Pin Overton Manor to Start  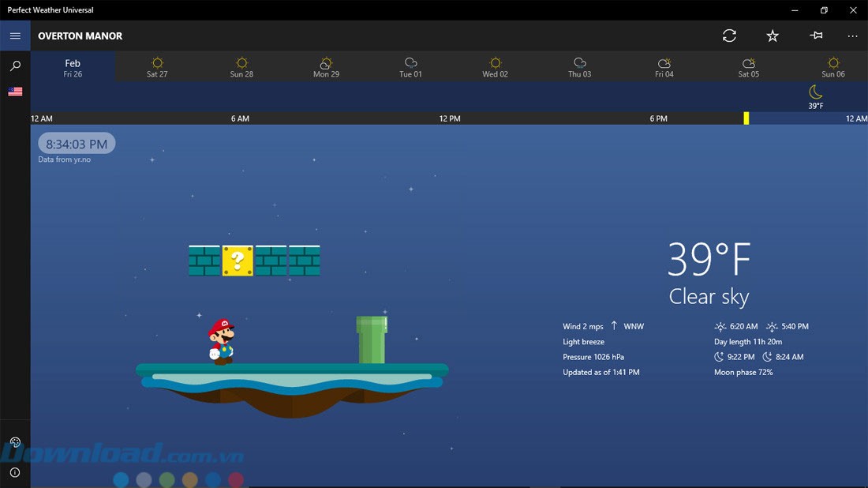coord(816,36)
